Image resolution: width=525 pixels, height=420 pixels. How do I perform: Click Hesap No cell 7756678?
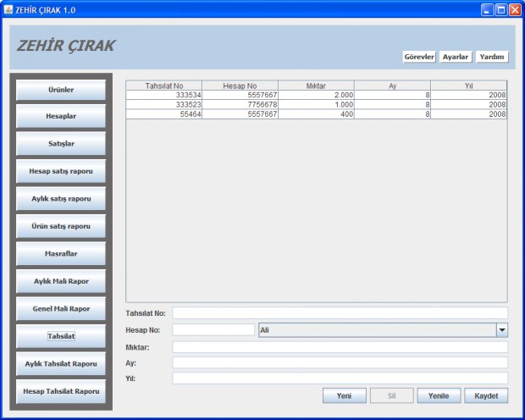coord(240,104)
